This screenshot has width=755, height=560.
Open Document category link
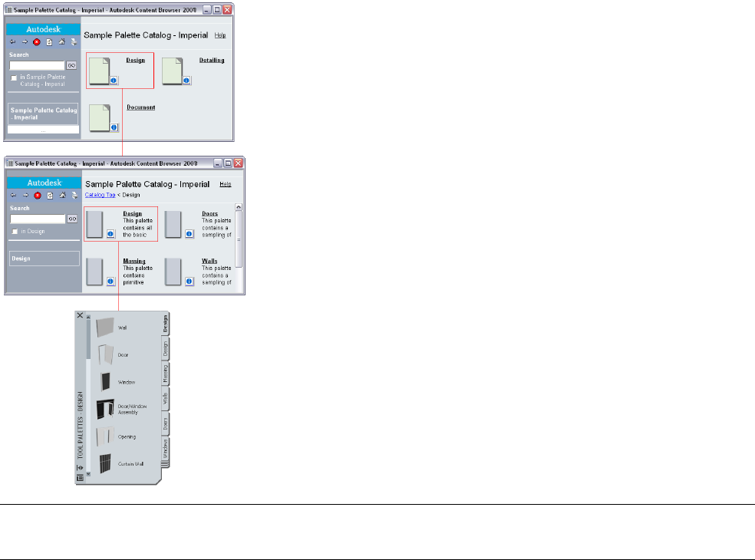pyautogui.click(x=141, y=107)
